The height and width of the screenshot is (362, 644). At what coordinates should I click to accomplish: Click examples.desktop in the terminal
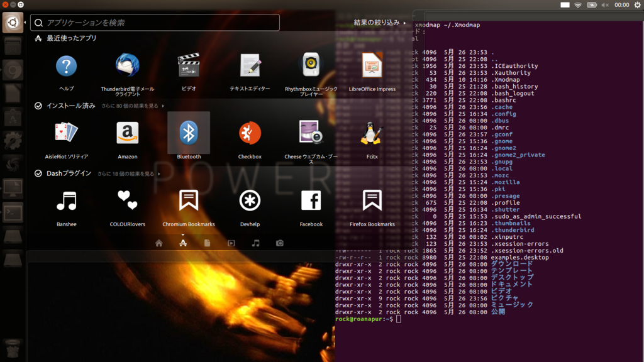[x=519, y=257]
